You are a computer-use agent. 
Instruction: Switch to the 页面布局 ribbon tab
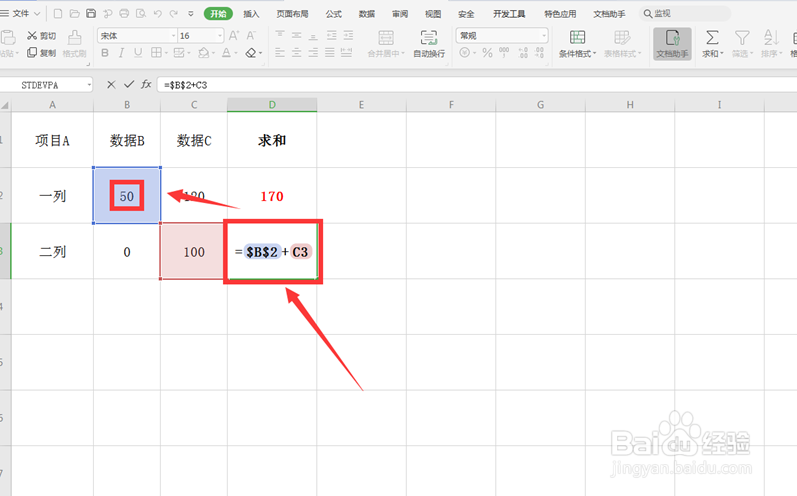pos(292,14)
